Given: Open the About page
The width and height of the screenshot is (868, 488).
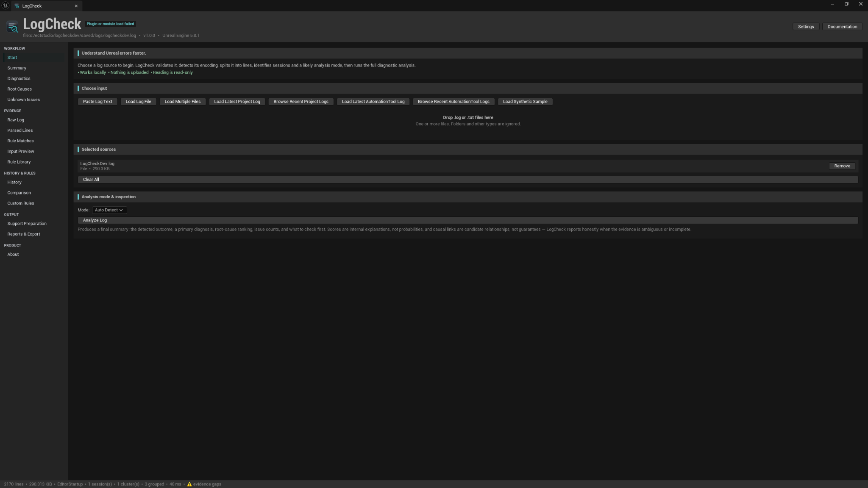Looking at the screenshot, I should (34, 255).
